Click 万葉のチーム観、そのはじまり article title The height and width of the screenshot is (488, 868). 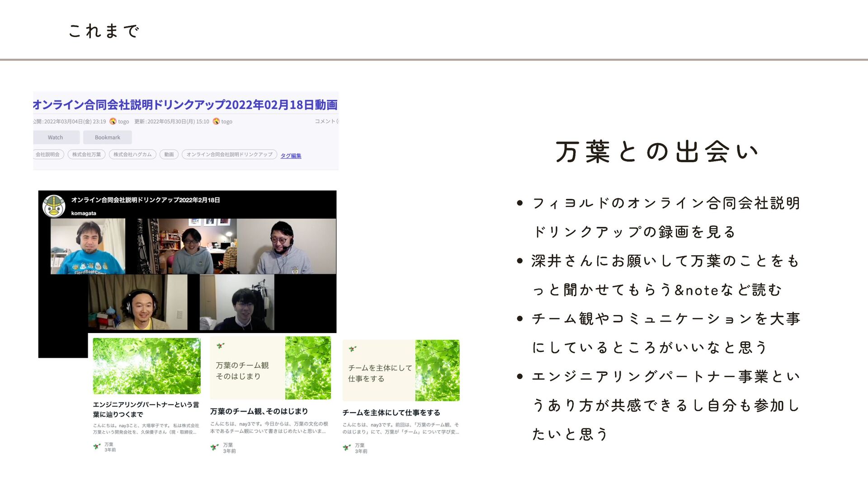[259, 411]
